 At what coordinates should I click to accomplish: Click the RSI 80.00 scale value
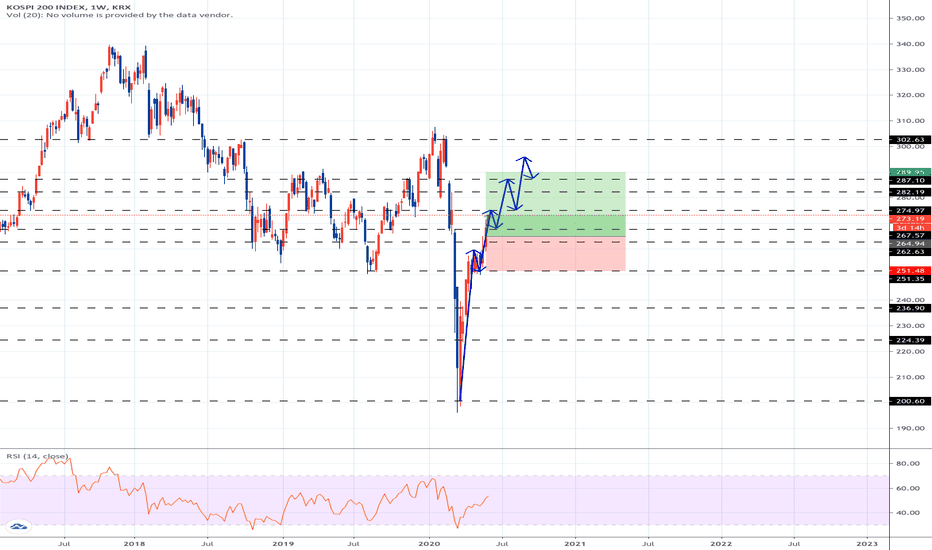coord(908,463)
